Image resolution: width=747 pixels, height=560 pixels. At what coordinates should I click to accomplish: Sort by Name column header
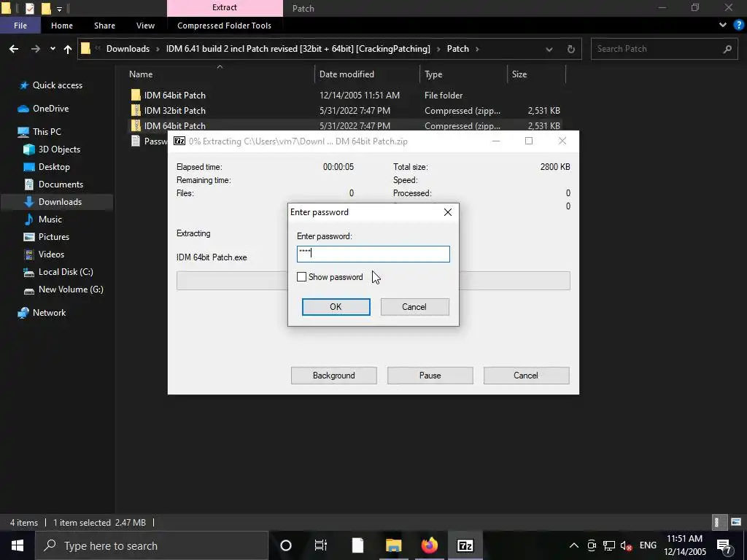point(141,74)
